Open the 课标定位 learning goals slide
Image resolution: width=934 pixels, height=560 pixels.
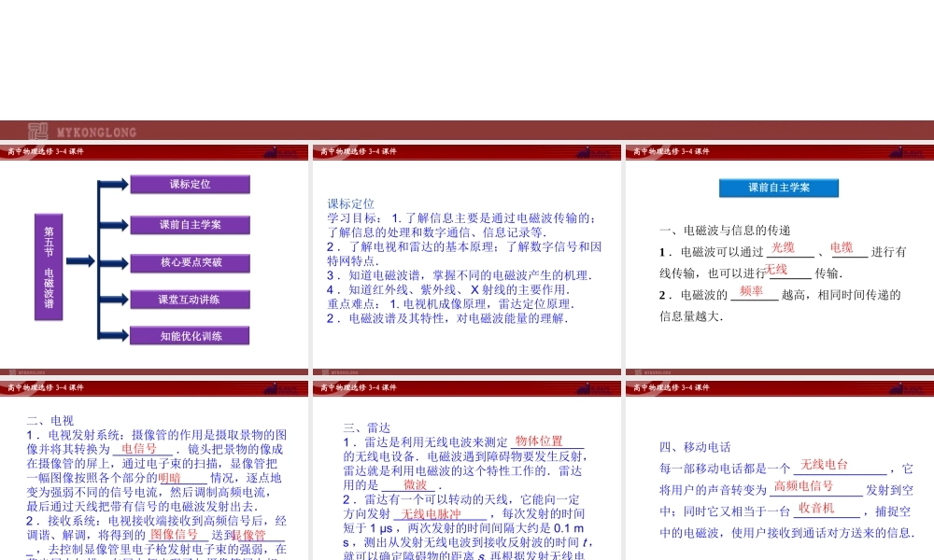465,261
